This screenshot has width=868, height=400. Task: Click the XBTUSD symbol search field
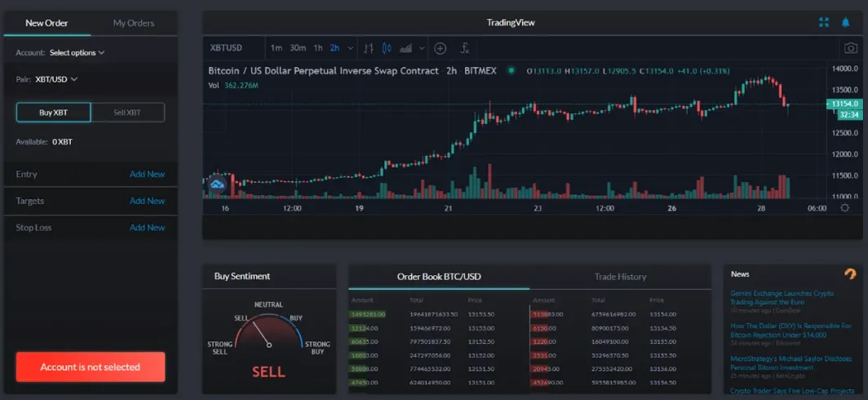pos(233,48)
